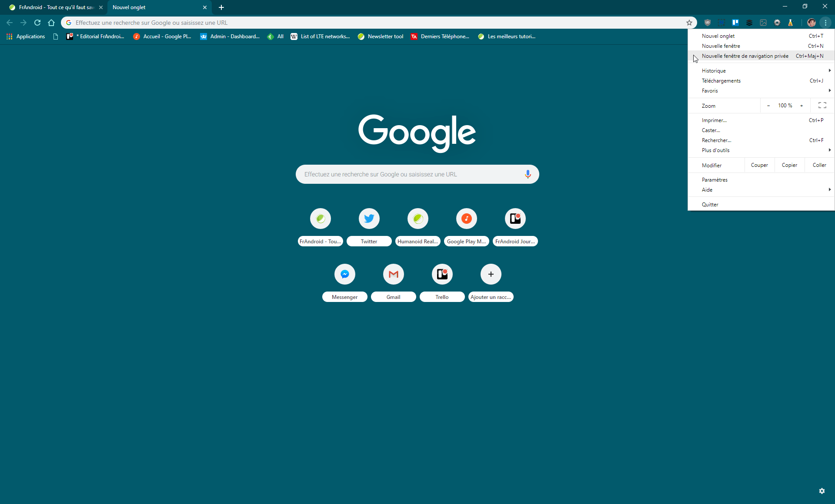Open the blank page bookmark icon
The height and width of the screenshot is (504, 835).
(55, 36)
